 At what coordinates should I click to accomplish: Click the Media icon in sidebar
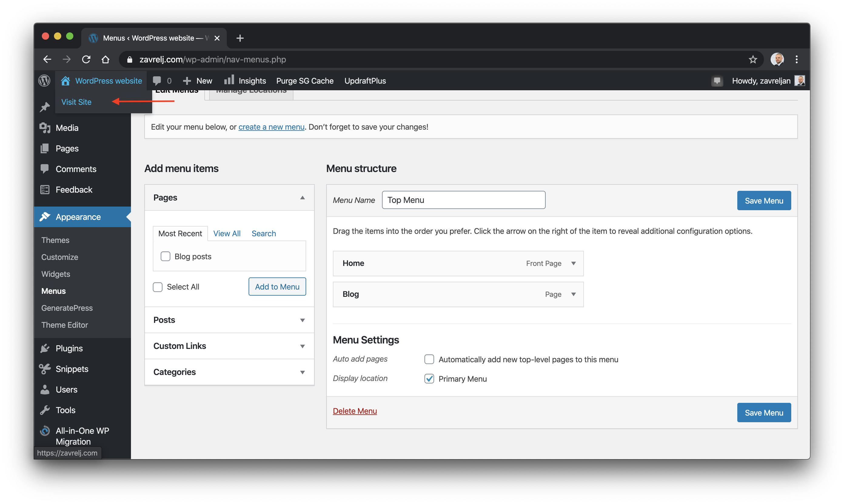(x=45, y=128)
